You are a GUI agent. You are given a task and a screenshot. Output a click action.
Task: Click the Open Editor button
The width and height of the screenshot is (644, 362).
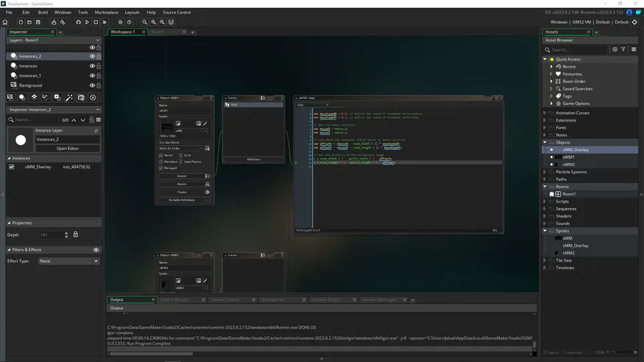click(x=67, y=149)
